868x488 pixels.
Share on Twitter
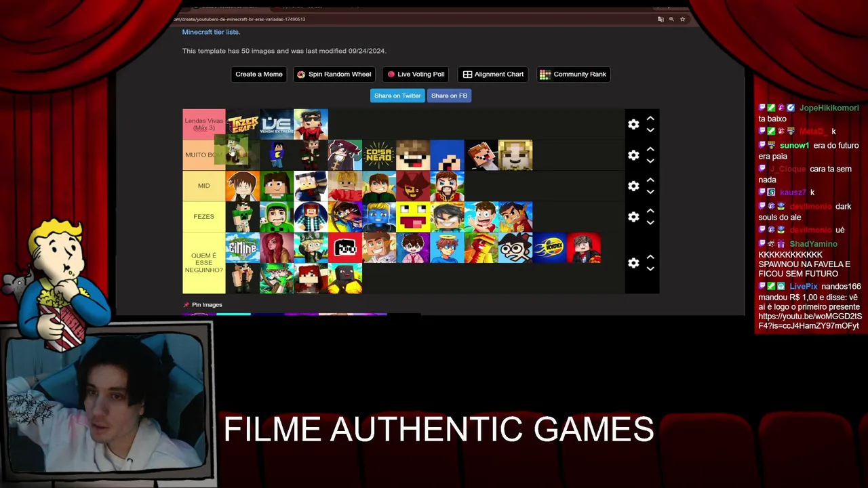point(397,96)
